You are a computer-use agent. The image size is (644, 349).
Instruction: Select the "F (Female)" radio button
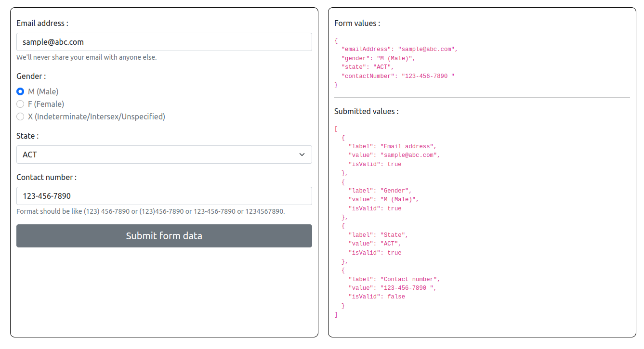[x=20, y=104]
